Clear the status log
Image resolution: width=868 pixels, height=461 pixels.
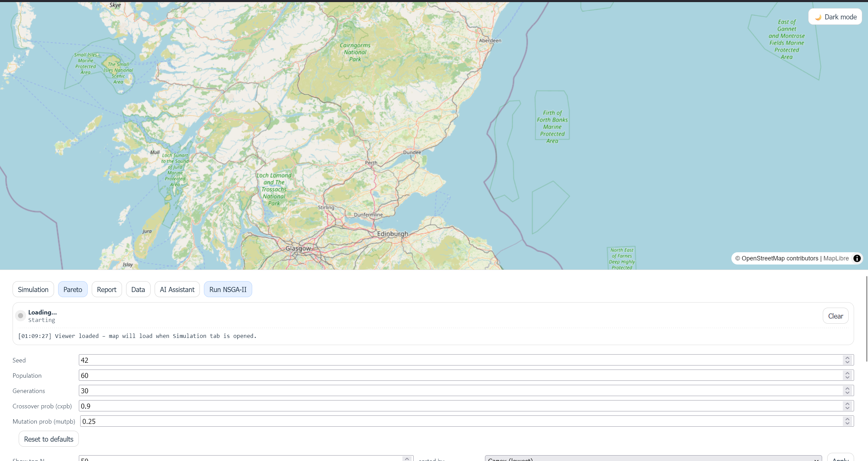click(835, 316)
